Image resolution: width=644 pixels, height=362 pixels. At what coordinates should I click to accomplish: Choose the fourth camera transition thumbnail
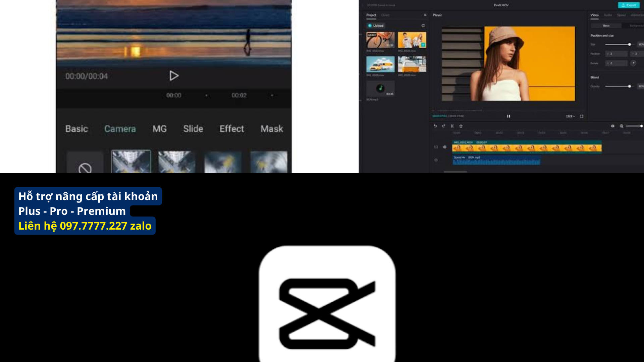pyautogui.click(x=269, y=162)
